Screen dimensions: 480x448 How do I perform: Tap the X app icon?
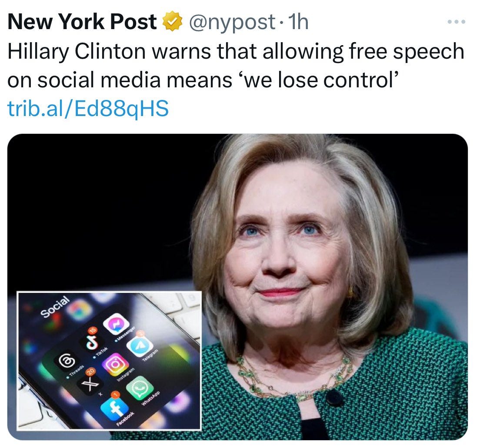pos(90,384)
